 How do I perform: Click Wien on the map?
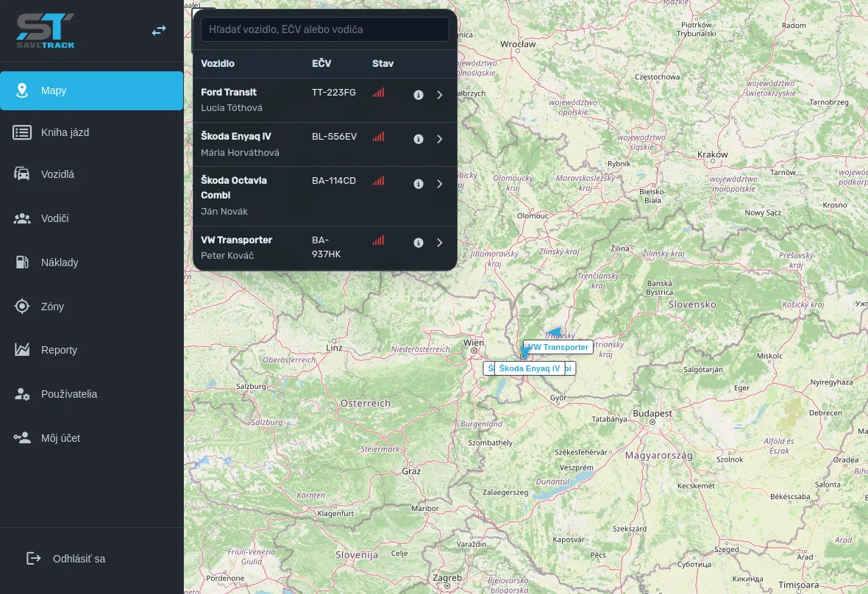coord(474,343)
